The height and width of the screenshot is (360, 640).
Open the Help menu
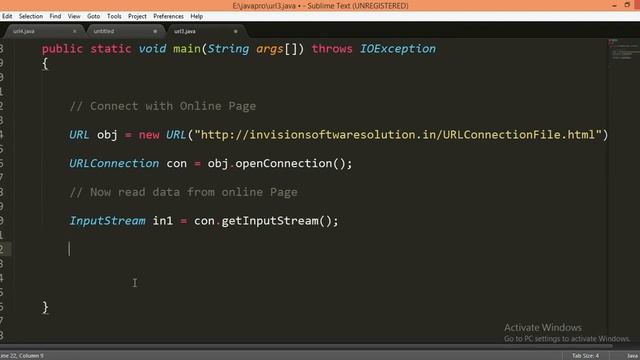[x=196, y=16]
